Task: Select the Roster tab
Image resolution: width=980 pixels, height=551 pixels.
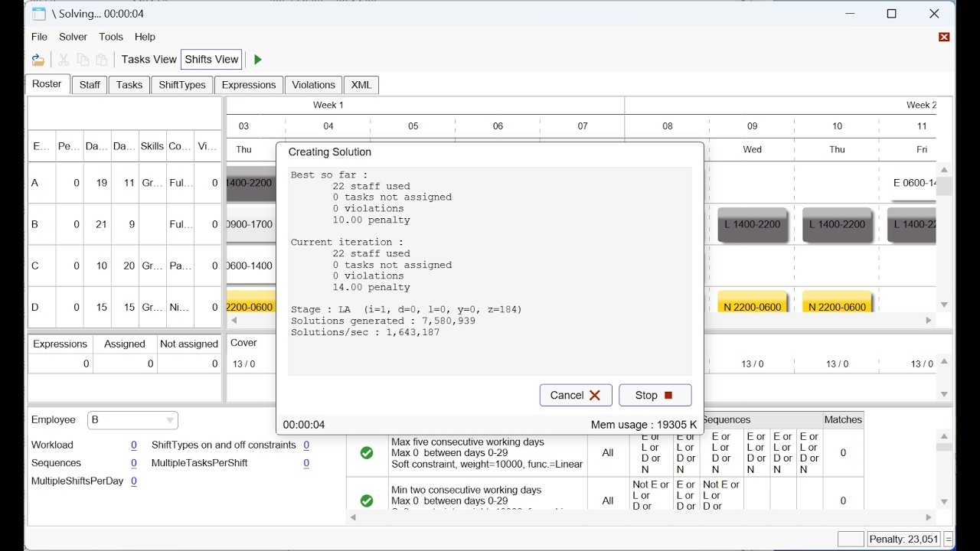Action: [x=47, y=84]
